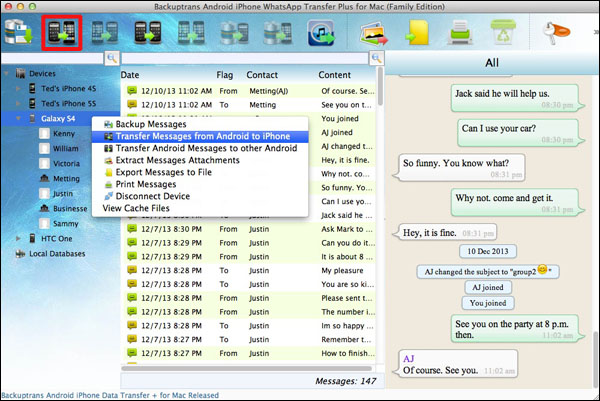The width and height of the screenshot is (600, 401).
Task: Select the Justin contact in sidebar
Action: click(63, 193)
